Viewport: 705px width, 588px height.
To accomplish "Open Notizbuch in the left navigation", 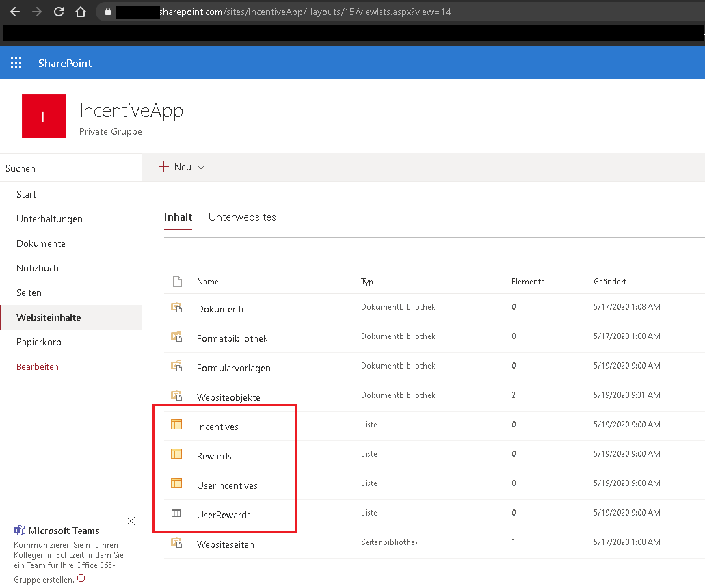I will 38,269.
